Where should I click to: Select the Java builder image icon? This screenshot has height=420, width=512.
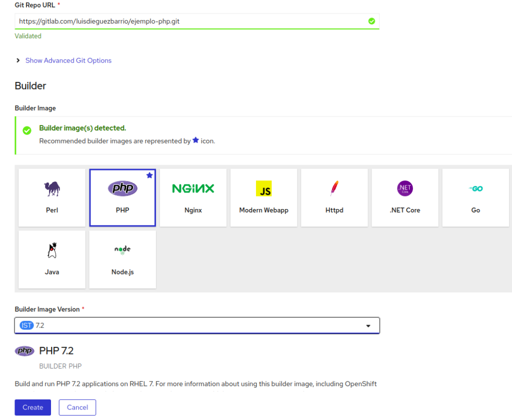[52, 250]
